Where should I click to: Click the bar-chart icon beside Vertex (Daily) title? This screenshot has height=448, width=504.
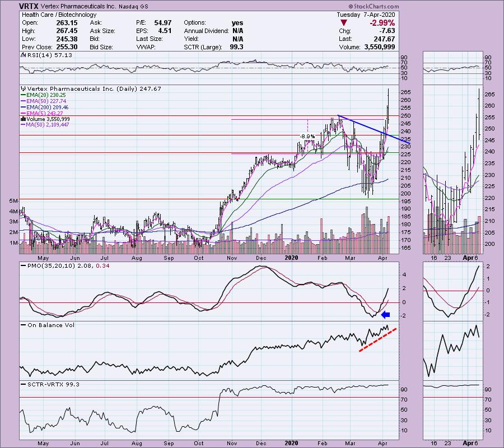click(23, 88)
